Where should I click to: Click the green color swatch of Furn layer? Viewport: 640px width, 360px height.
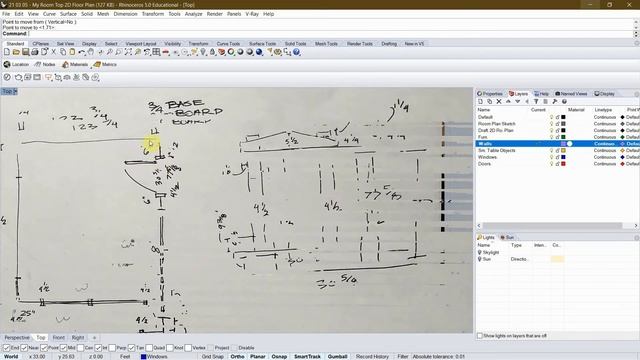[x=563, y=137]
